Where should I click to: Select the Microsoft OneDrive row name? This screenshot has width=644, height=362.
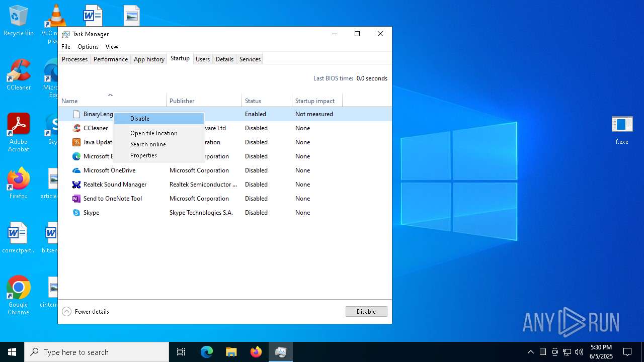109,170
